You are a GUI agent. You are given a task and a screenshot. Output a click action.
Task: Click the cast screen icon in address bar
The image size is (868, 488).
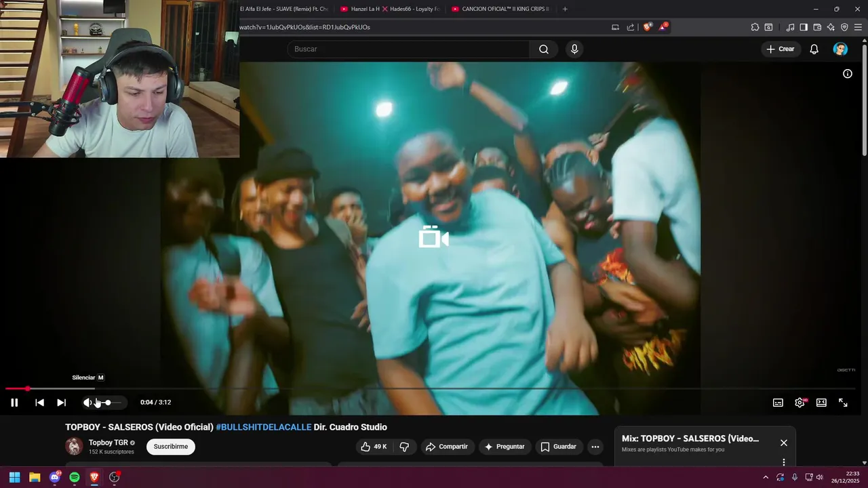coord(615,27)
